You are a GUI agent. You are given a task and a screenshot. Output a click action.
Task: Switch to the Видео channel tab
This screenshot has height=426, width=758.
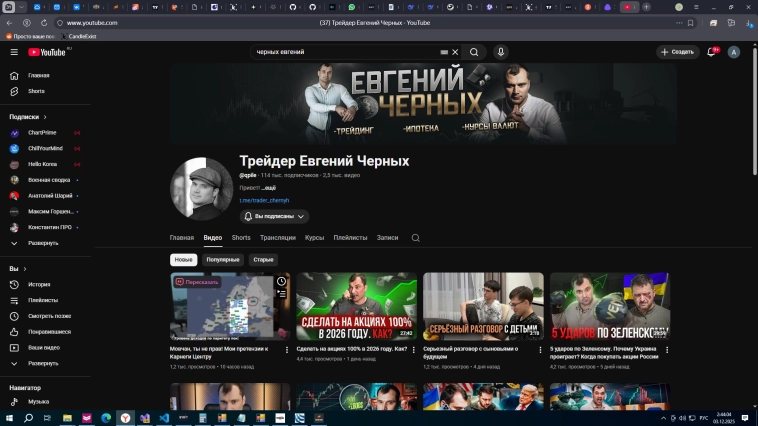(213, 238)
